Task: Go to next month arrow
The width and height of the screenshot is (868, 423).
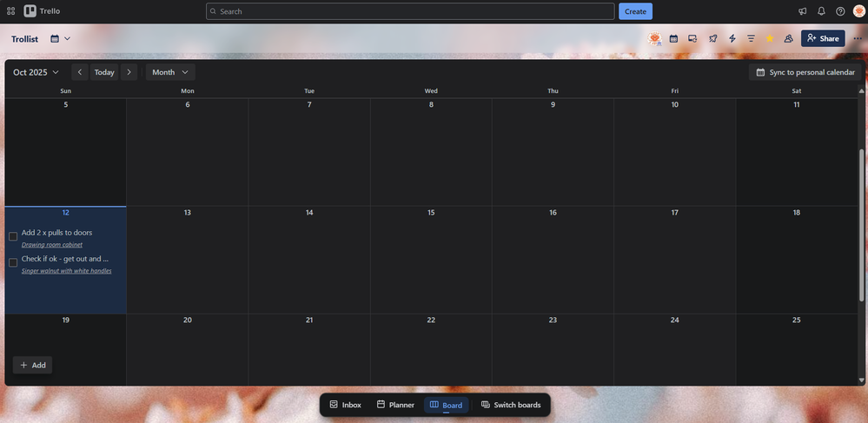Action: [129, 72]
